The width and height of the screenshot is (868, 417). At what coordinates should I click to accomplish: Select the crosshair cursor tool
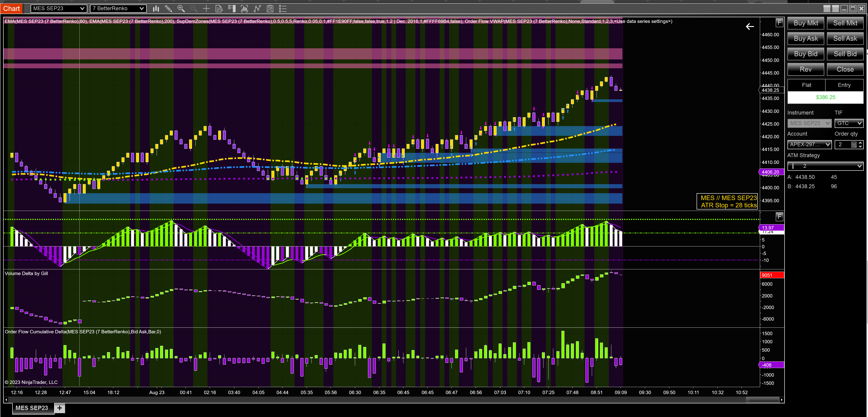[206, 9]
